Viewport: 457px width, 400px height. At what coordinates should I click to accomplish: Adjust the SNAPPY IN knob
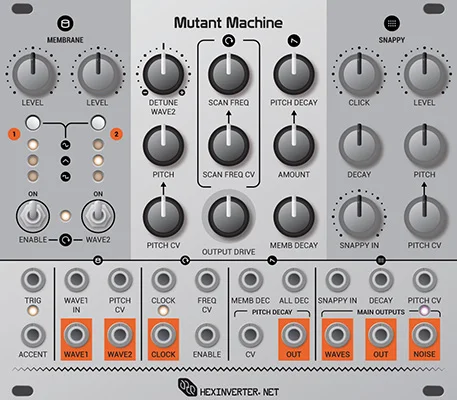coord(359,217)
